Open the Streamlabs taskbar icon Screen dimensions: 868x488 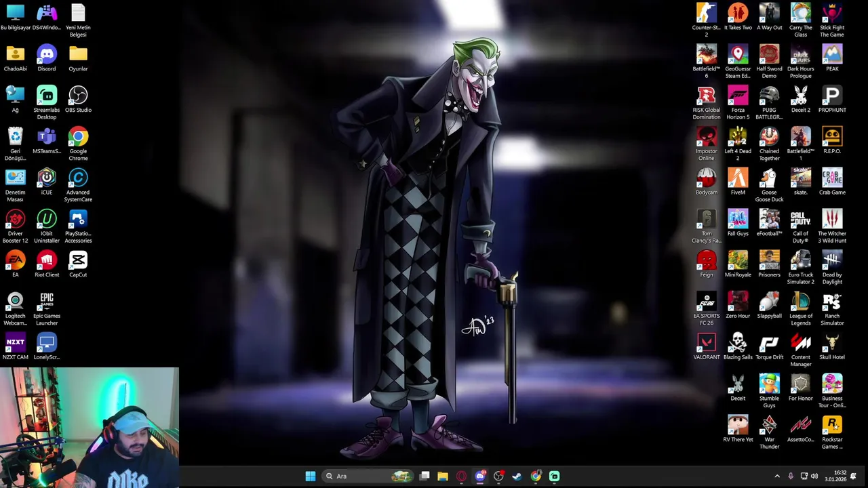[554, 476]
